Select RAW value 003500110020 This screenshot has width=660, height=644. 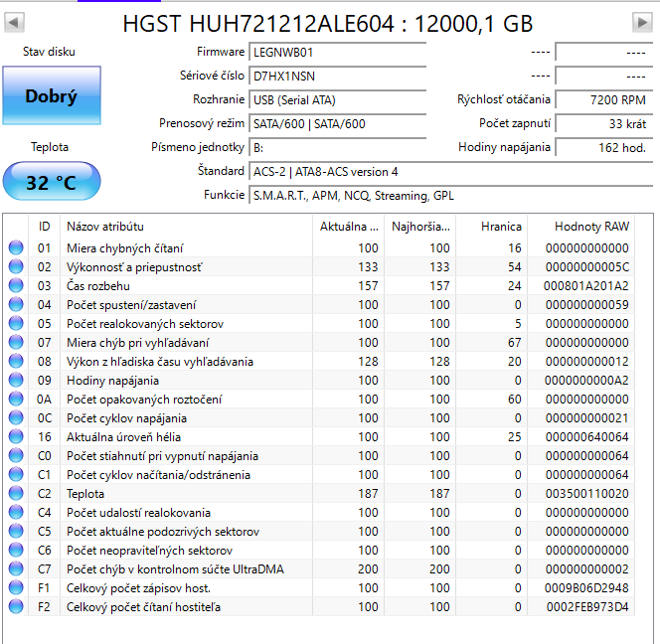(x=587, y=494)
